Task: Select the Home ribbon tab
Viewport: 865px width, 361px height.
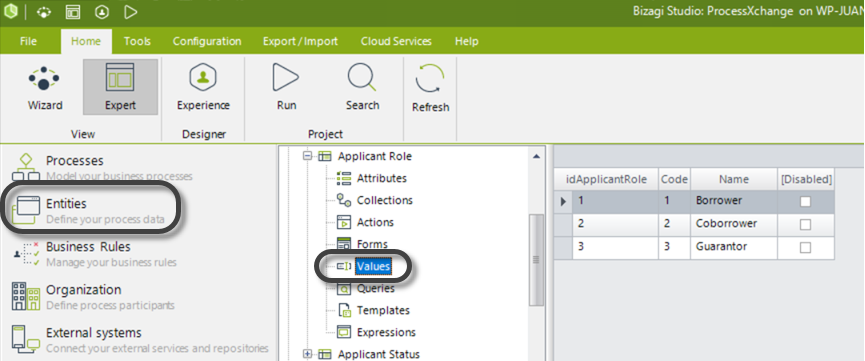Action: click(86, 41)
